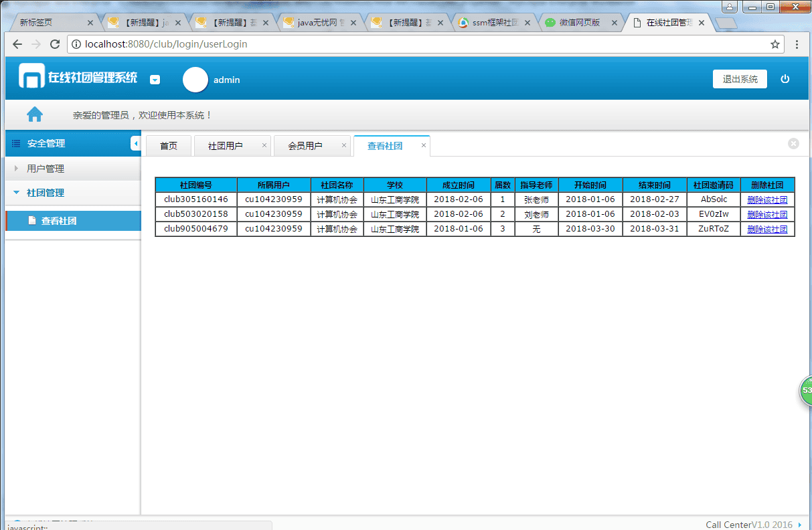Click cell club305160146

pyautogui.click(x=196, y=199)
